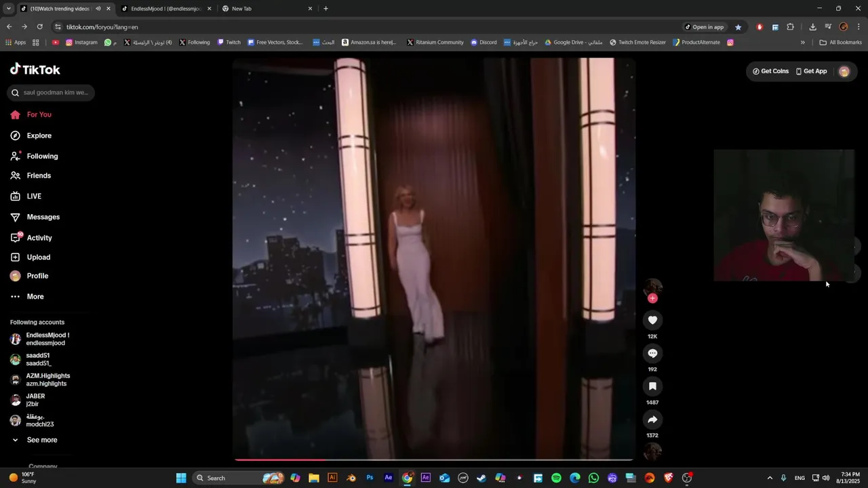The height and width of the screenshot is (488, 868).
Task: Show hidden system tray icons
Action: [x=770, y=478]
